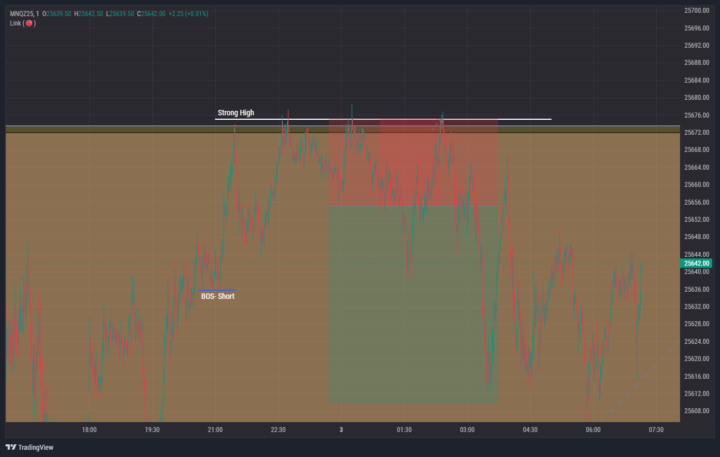
Task: Click the MNQZ25, 1 symbol title
Action: pyautogui.click(x=24, y=14)
